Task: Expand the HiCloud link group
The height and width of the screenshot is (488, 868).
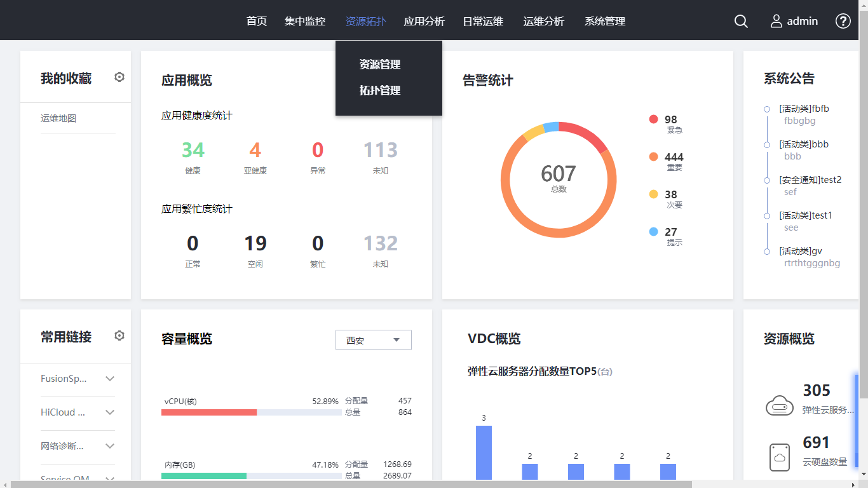Action: [110, 412]
